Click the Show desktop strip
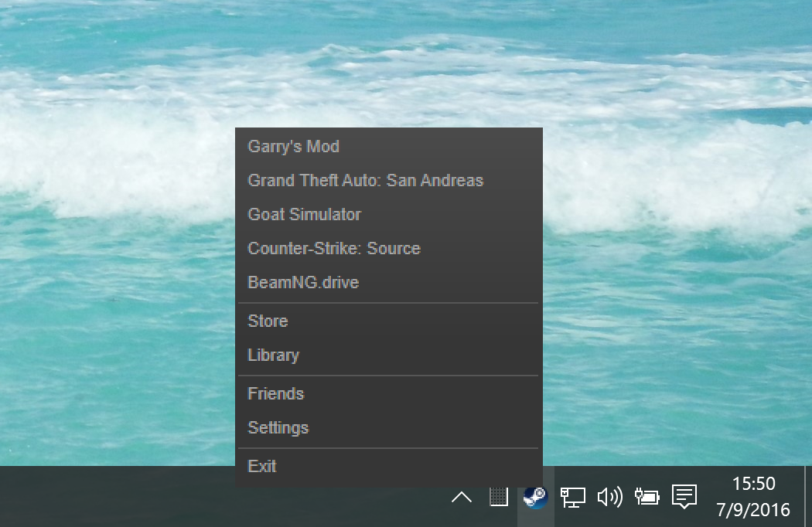812x527 pixels. [x=808, y=497]
